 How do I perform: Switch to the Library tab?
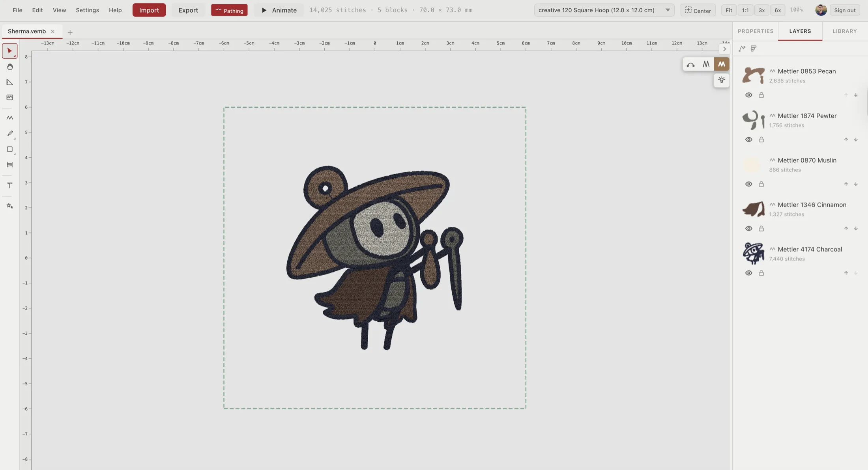point(844,31)
